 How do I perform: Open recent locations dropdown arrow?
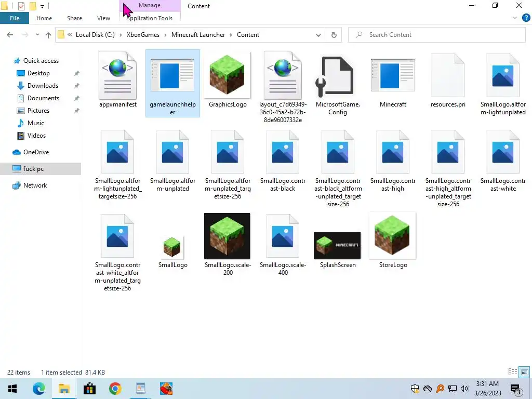(x=37, y=35)
